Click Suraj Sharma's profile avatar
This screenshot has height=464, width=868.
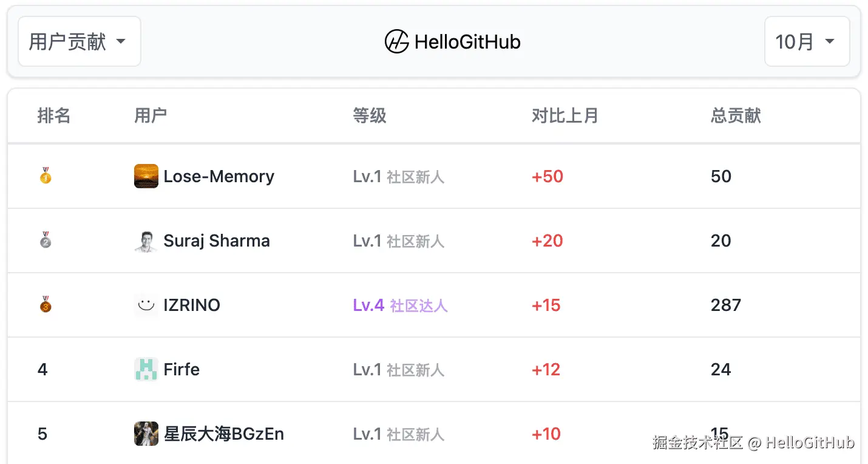click(146, 241)
